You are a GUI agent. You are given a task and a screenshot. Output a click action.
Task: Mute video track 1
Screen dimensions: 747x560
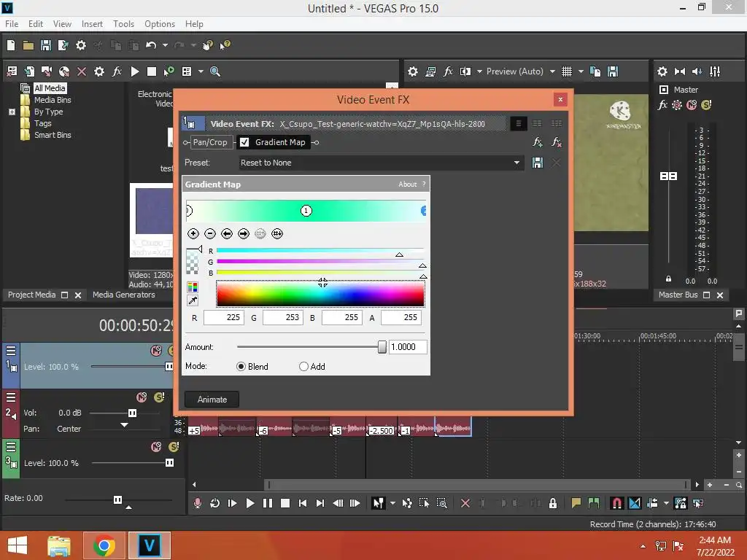(x=156, y=351)
